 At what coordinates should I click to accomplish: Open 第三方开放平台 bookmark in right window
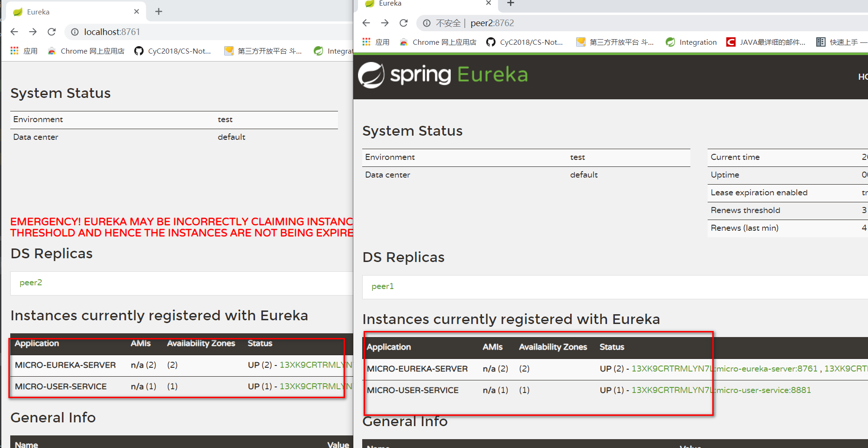coord(615,42)
